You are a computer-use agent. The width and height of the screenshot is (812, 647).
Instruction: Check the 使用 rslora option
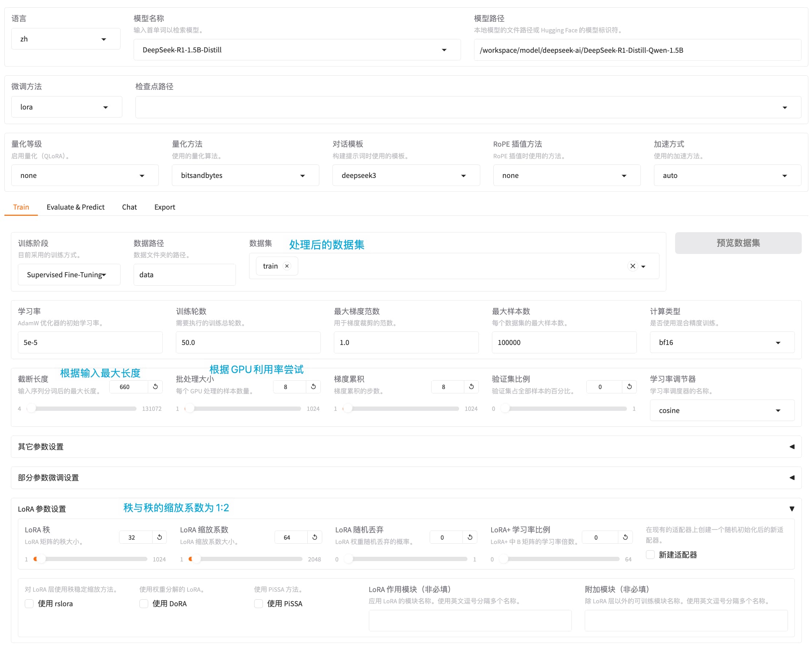[x=29, y=604]
